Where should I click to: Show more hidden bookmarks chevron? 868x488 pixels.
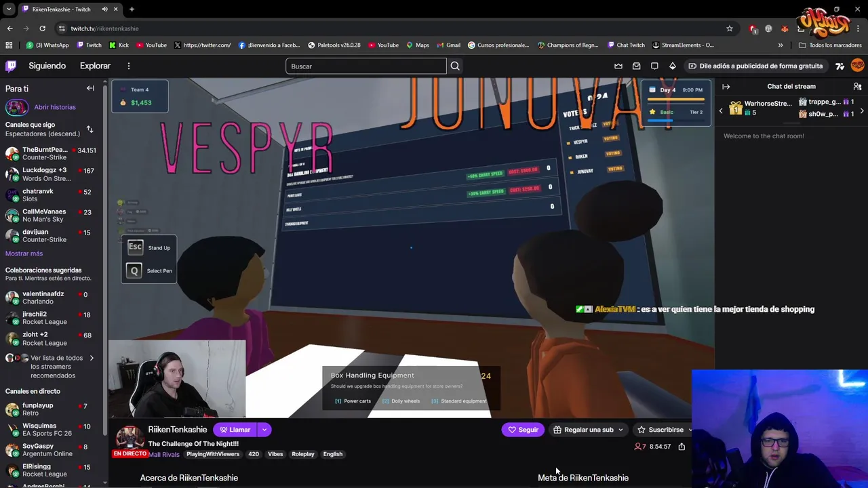coord(781,45)
